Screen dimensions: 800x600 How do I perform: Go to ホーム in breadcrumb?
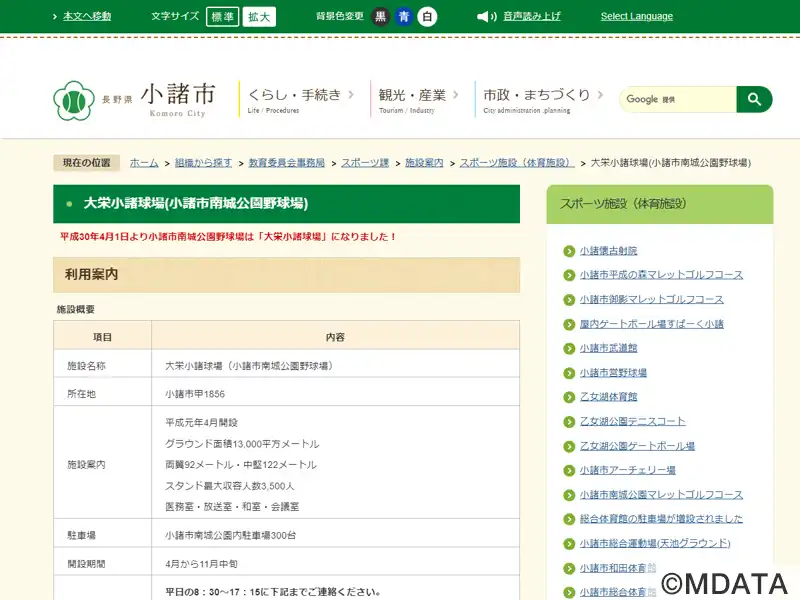pyautogui.click(x=144, y=162)
